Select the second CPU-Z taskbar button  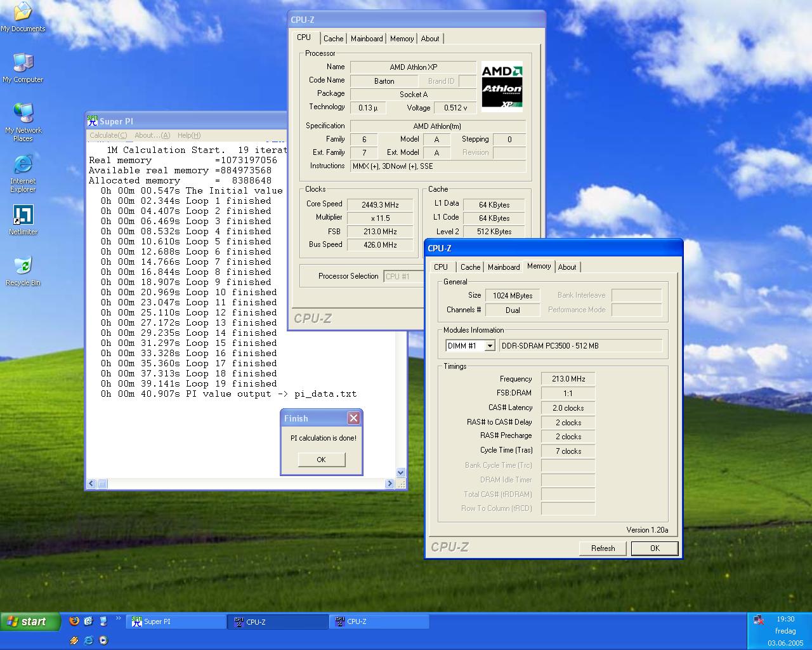379,622
